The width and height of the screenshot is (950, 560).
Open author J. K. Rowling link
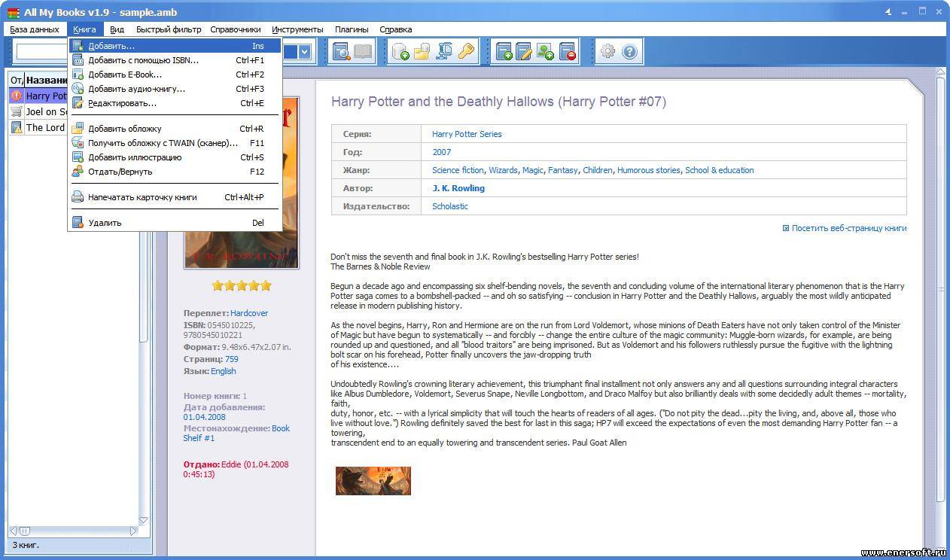[x=458, y=188]
